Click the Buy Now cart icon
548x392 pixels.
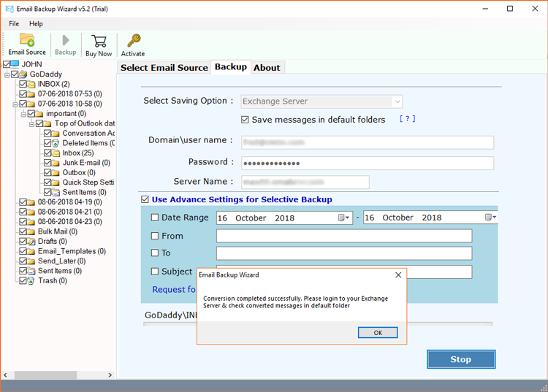(99, 40)
